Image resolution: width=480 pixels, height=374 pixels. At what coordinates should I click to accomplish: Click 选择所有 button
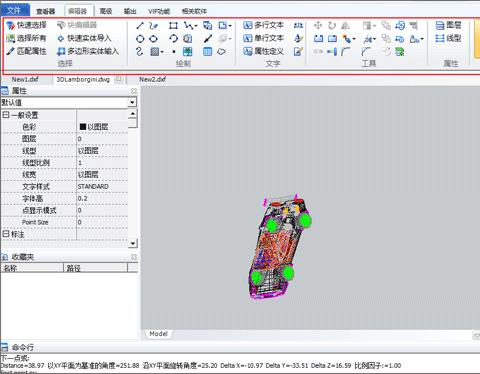[x=27, y=38]
